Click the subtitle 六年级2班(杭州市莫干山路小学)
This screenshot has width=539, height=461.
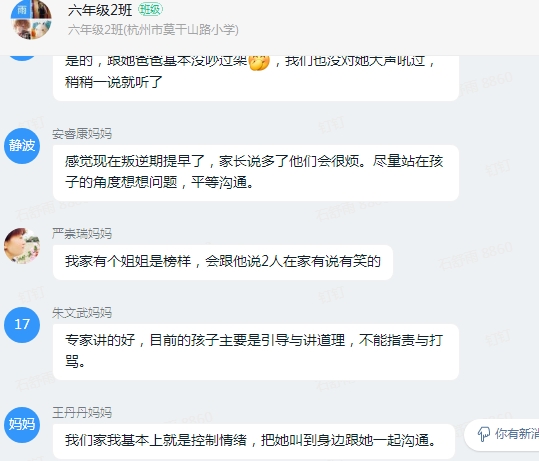point(153,30)
